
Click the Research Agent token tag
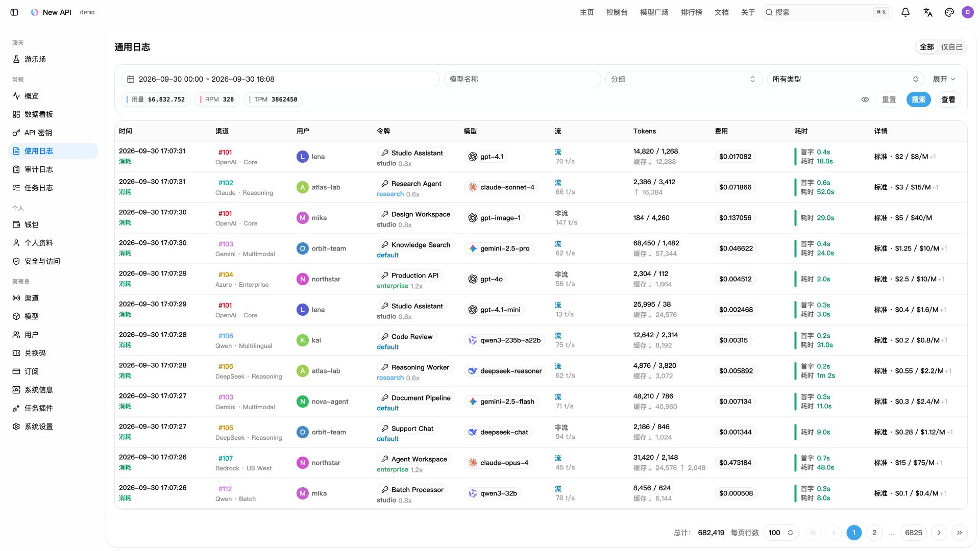411,184
